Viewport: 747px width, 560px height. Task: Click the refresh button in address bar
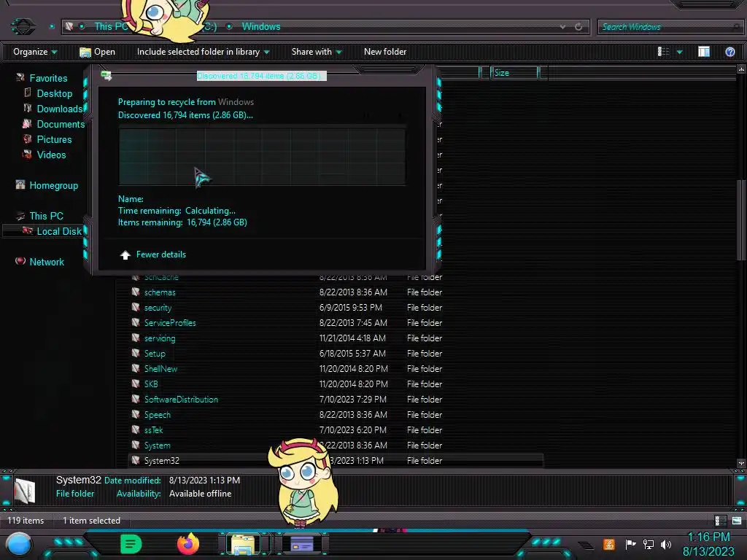pyautogui.click(x=578, y=27)
